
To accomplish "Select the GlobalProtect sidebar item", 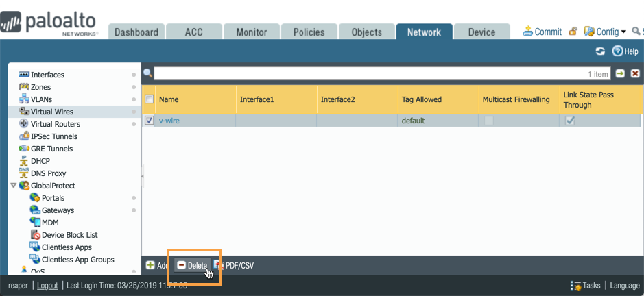I will pyautogui.click(x=53, y=186).
